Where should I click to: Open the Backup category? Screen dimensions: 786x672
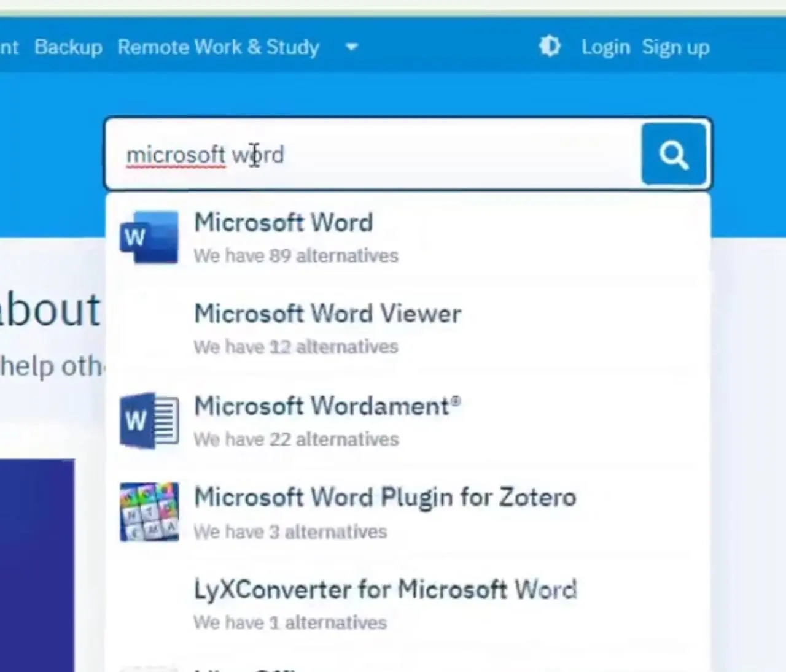pyautogui.click(x=68, y=47)
